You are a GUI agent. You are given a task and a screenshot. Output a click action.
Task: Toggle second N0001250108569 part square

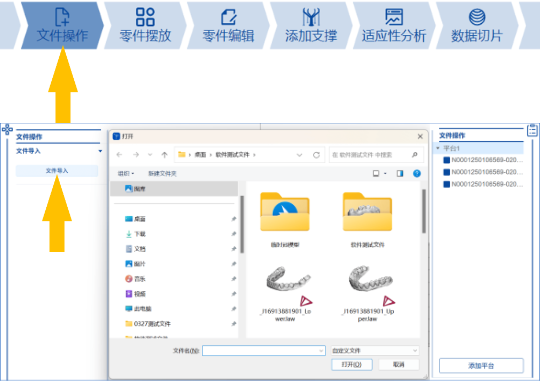(447, 172)
